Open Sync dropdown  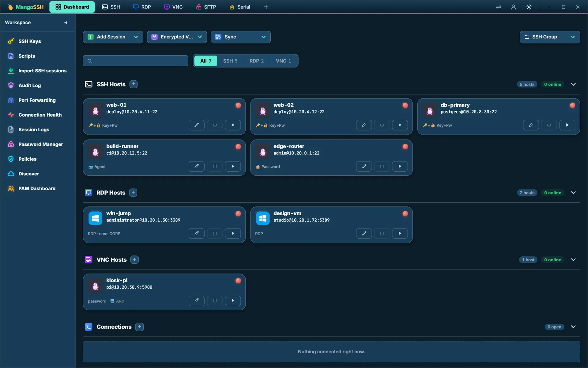(x=240, y=37)
